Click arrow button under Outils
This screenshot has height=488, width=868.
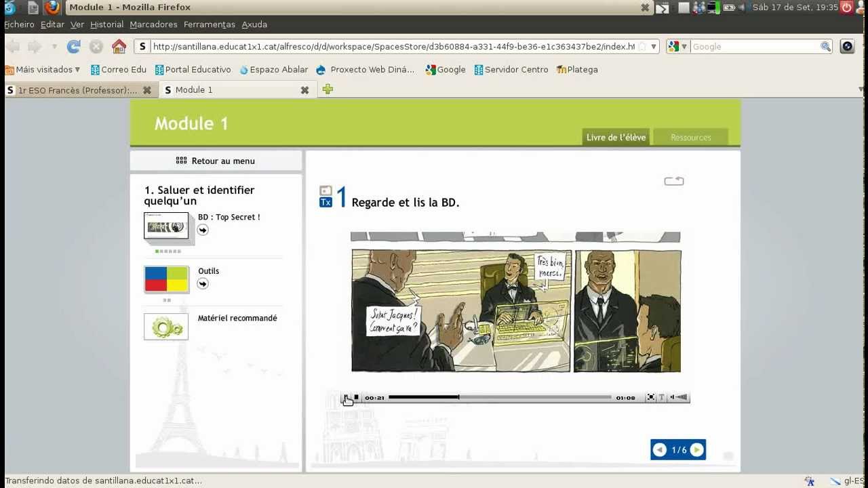203,283
